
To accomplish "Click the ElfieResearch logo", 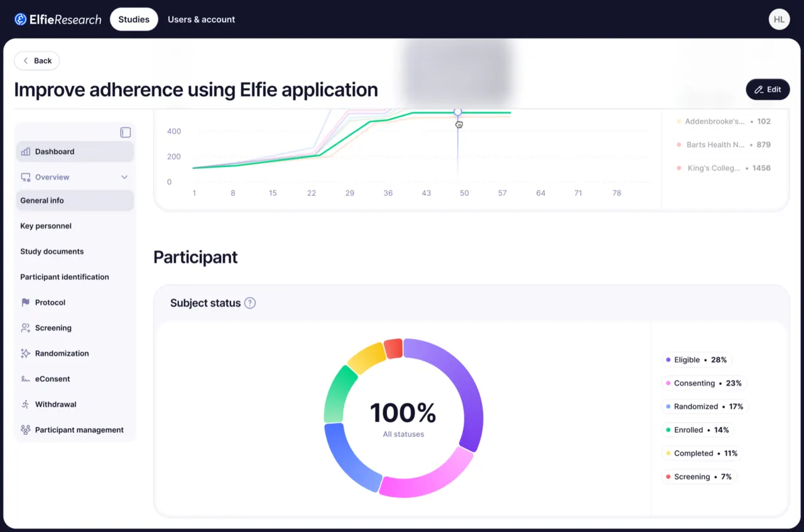I will 58,19.
